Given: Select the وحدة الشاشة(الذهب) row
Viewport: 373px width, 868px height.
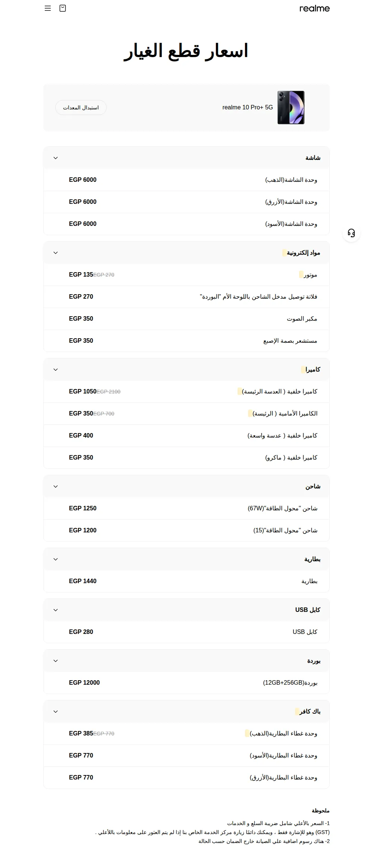Looking at the screenshot, I should click(x=186, y=180).
